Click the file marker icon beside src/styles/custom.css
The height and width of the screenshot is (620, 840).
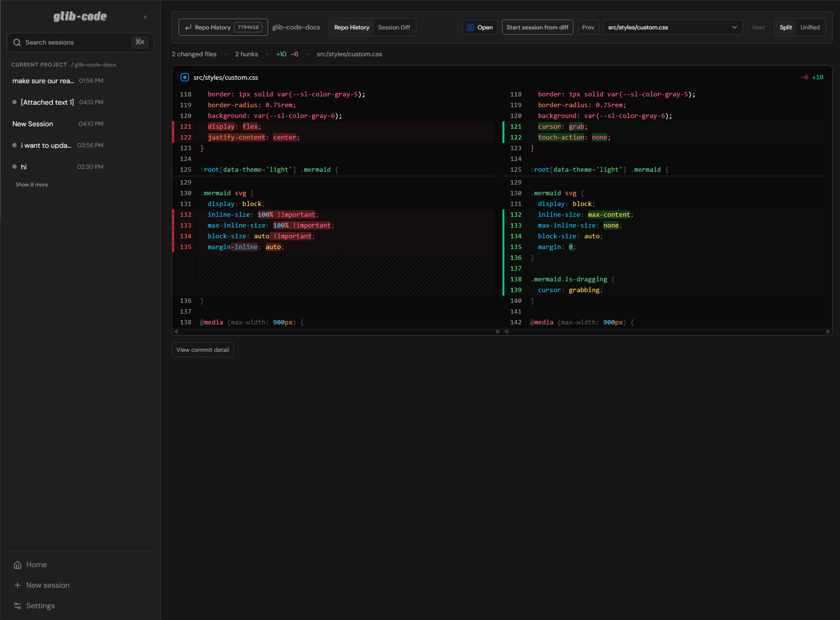click(x=185, y=77)
